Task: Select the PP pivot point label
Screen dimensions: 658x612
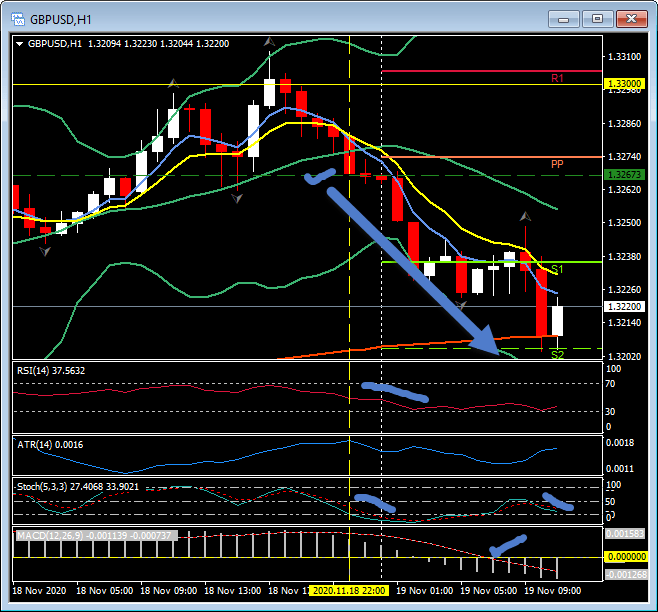Action: pyautogui.click(x=557, y=164)
